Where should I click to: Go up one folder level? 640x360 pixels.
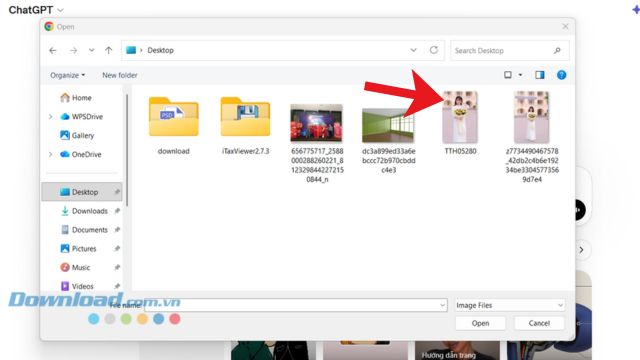(x=109, y=51)
